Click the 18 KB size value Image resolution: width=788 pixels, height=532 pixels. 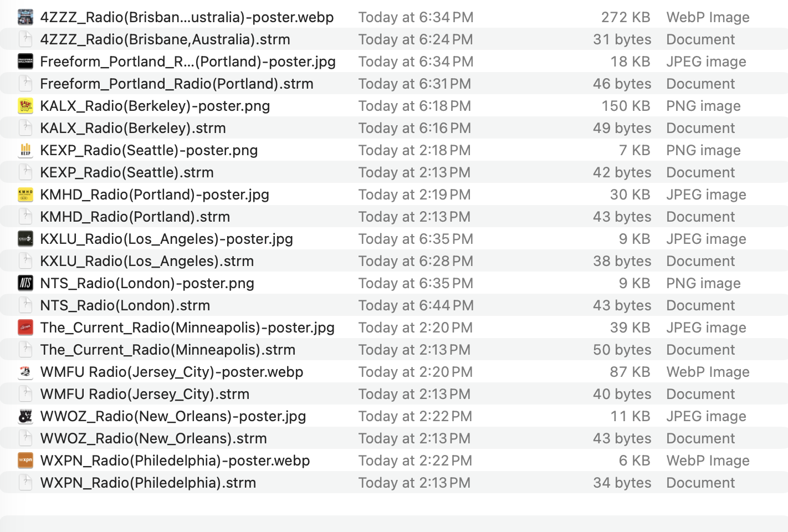pyautogui.click(x=630, y=62)
